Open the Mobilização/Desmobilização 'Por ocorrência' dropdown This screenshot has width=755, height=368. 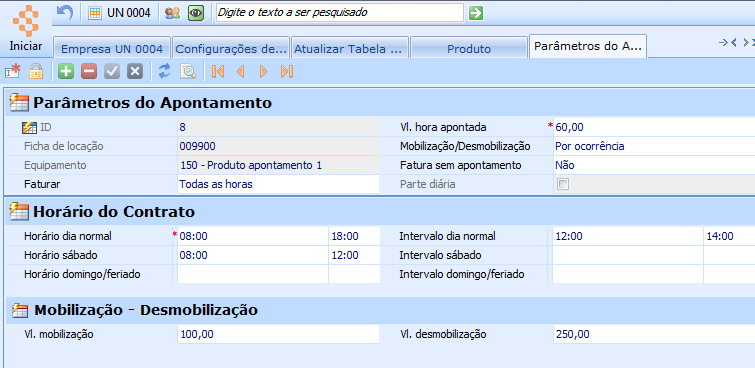[x=654, y=146]
